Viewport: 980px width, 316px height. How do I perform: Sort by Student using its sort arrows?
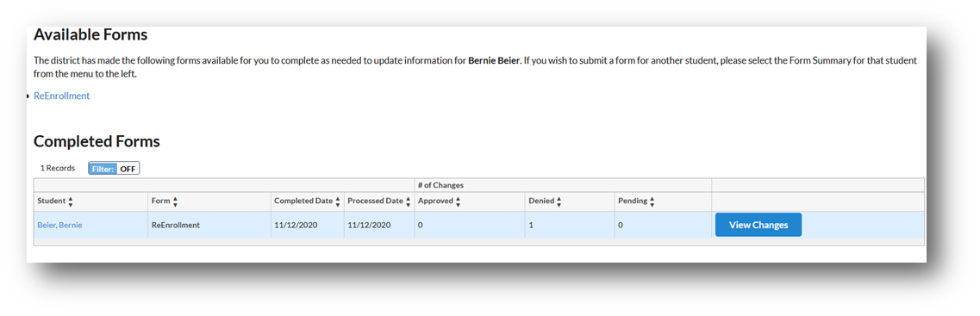(71, 201)
